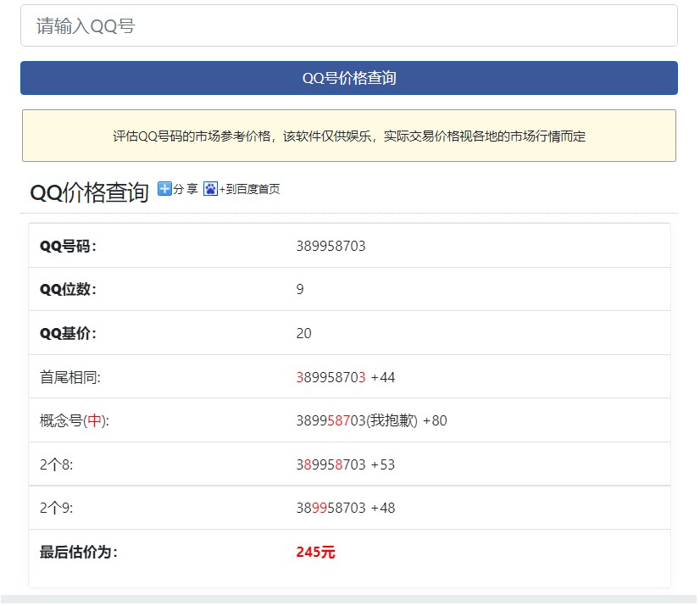700x606 pixels.
Task: Click the 2个8: label
Action: point(56,465)
